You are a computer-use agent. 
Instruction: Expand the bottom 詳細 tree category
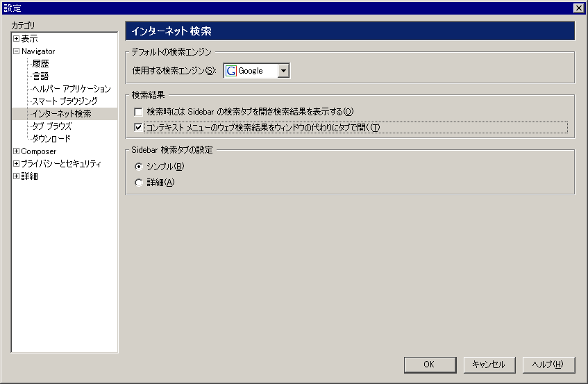[16, 176]
